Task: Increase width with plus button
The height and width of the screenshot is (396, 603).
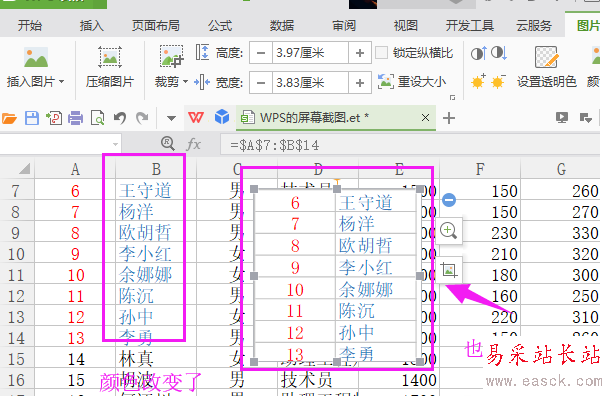Action: pyautogui.click(x=360, y=83)
